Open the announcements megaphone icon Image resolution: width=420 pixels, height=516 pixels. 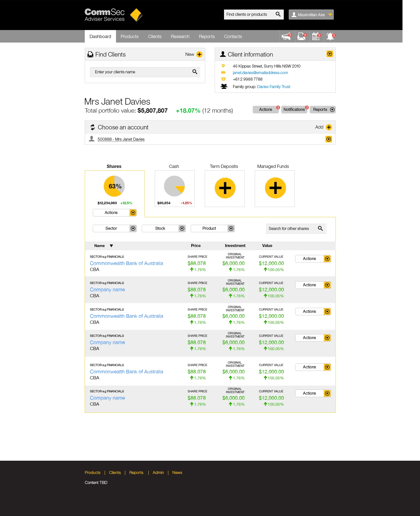pos(286,36)
